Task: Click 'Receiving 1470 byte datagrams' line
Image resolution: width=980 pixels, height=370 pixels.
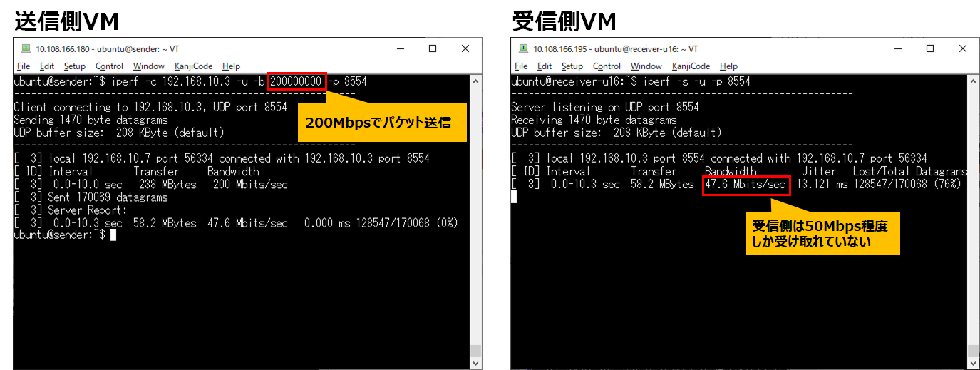Action: click(594, 120)
